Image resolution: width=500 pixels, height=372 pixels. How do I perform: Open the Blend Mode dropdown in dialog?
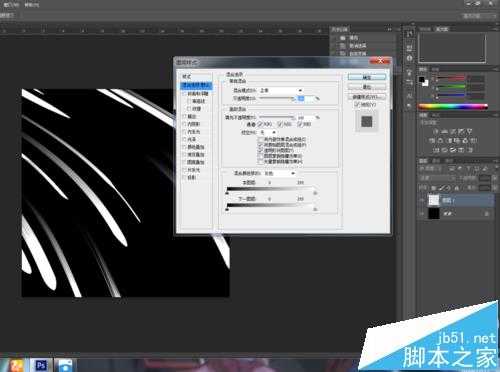click(280, 90)
